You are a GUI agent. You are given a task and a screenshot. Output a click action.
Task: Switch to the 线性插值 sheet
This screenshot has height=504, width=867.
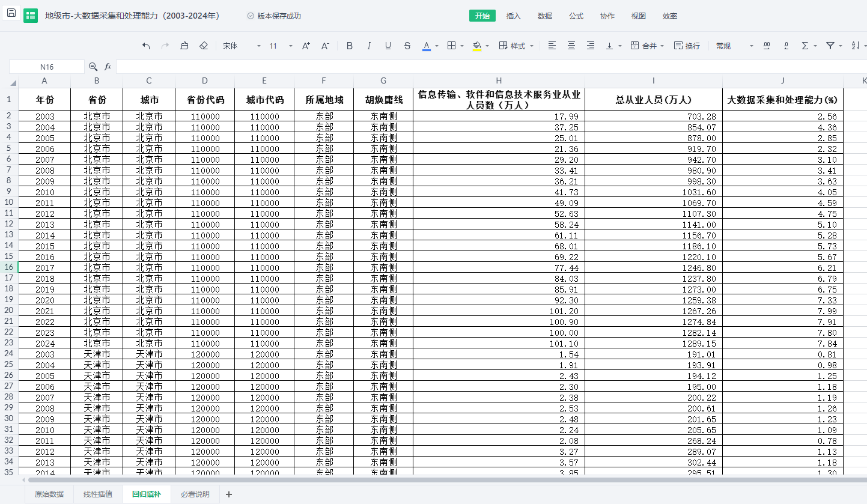click(98, 494)
